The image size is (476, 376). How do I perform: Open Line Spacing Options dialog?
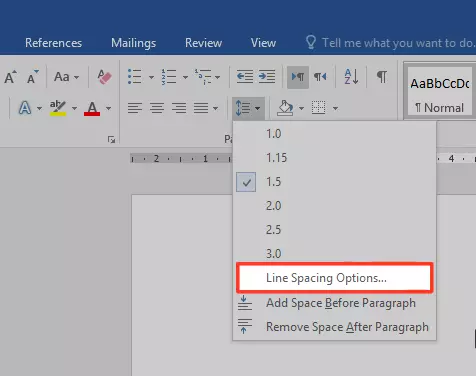(335, 278)
